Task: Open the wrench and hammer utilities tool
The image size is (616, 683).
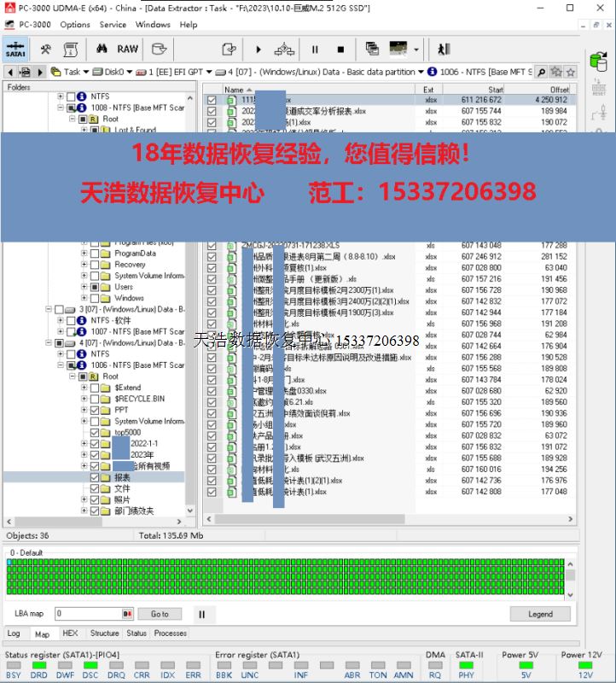Action: pos(46,49)
